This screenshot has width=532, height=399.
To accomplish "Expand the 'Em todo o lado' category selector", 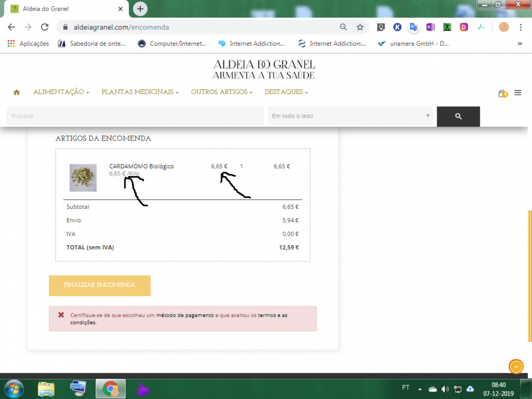I will [x=350, y=116].
